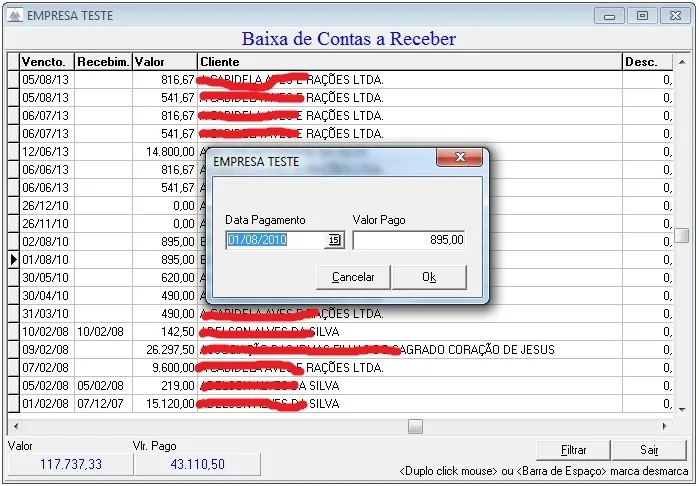699x486 pixels.
Task: Click the Cancelar button in dialog
Action: (x=353, y=277)
